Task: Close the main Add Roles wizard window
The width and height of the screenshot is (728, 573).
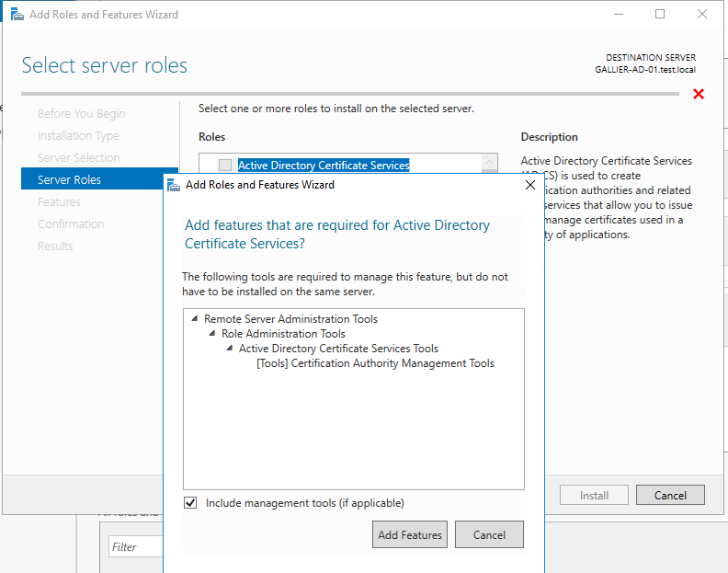Action: (x=702, y=14)
